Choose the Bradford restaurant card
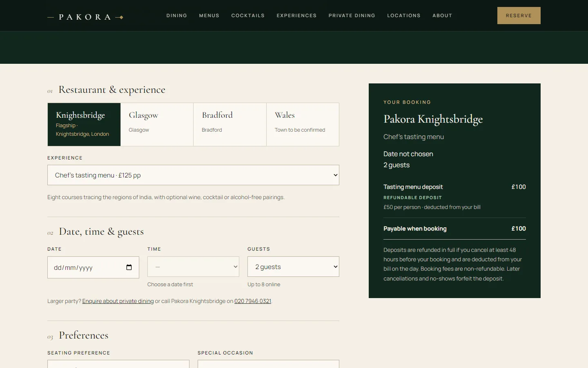Image resolution: width=588 pixels, height=368 pixels. tap(230, 124)
